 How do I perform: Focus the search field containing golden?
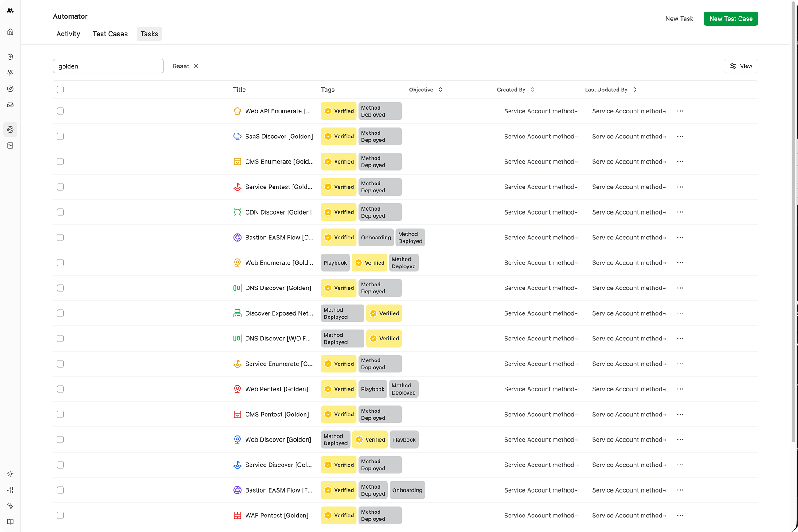[x=108, y=66]
